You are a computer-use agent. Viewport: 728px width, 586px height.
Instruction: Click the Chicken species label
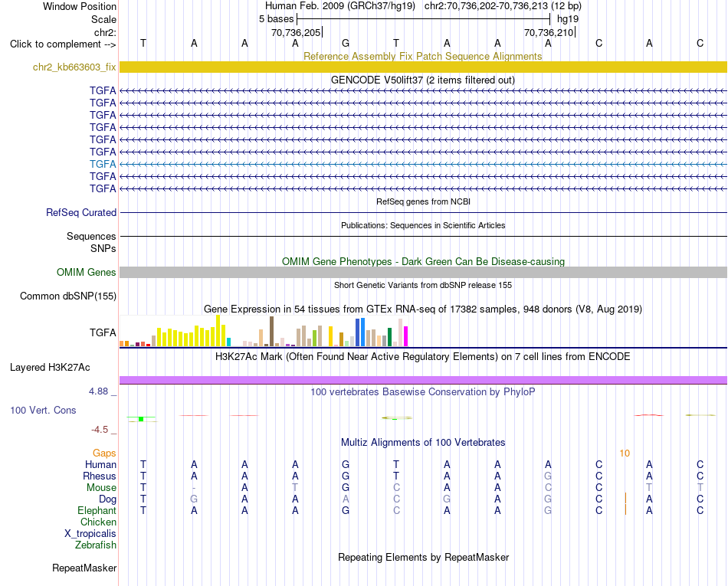tap(98, 522)
